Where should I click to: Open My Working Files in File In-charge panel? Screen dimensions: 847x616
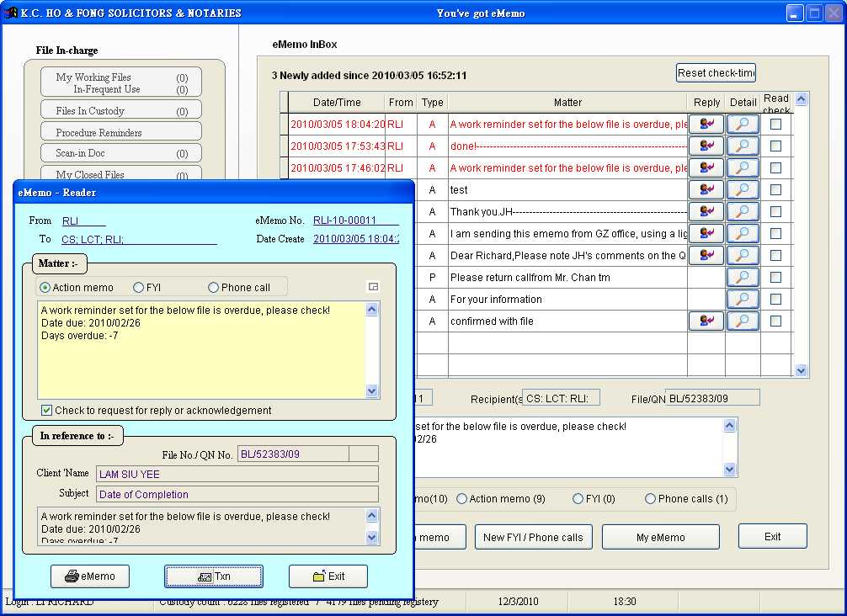click(120, 82)
